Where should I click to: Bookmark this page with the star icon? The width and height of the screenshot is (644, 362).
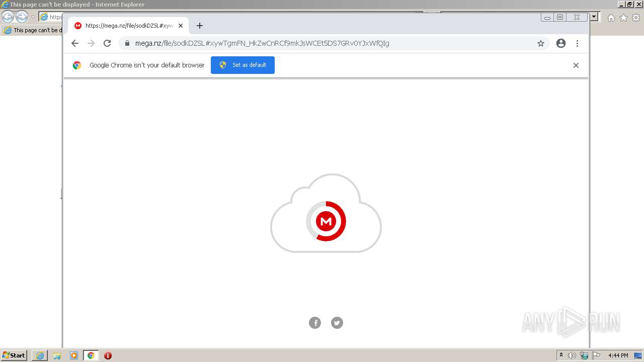[x=541, y=43]
